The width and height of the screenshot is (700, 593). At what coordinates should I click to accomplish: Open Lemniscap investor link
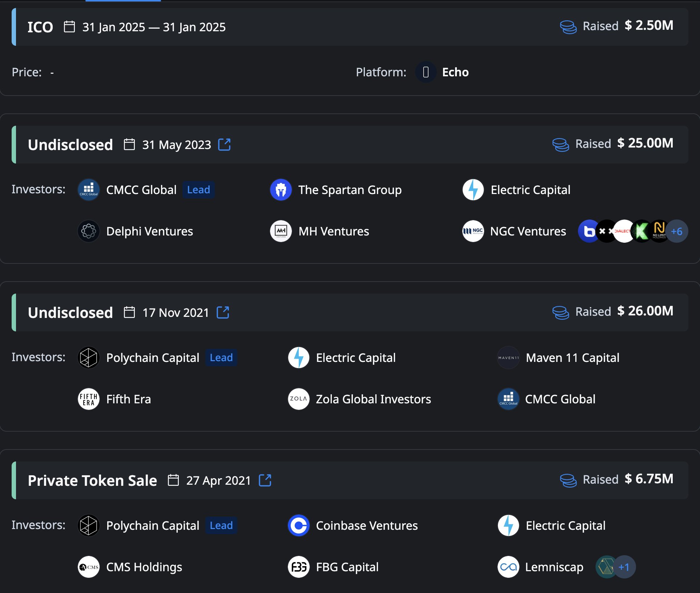click(554, 567)
